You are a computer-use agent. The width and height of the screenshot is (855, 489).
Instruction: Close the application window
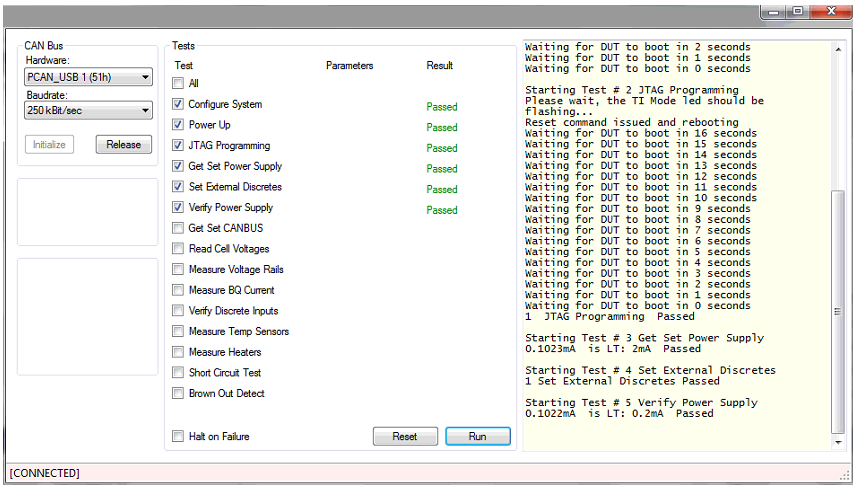[x=832, y=12]
